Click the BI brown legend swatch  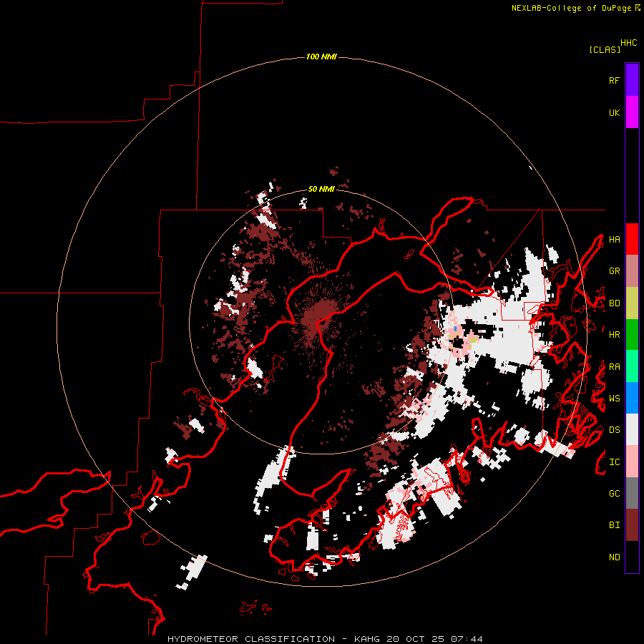pos(632,525)
